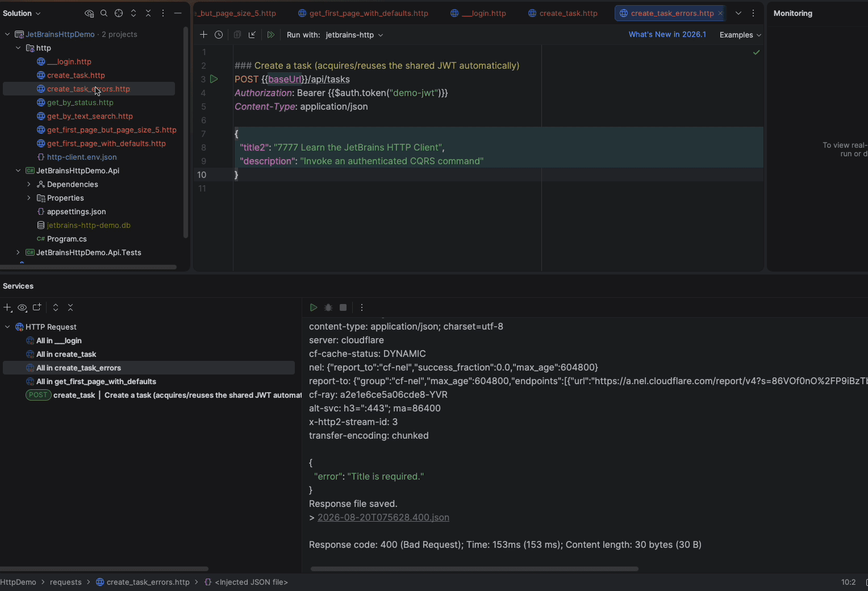
Task: Click the baseUrl variable in request
Action: [x=285, y=79]
